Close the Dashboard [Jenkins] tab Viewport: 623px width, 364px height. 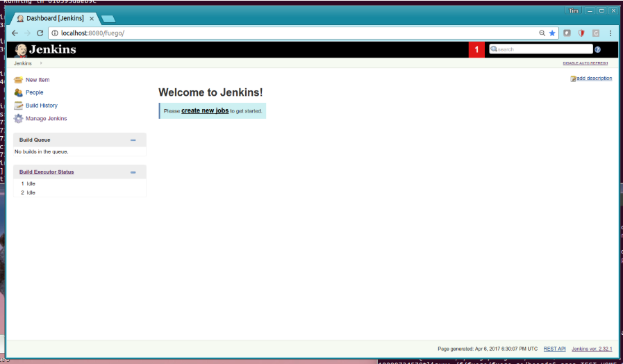tap(92, 19)
